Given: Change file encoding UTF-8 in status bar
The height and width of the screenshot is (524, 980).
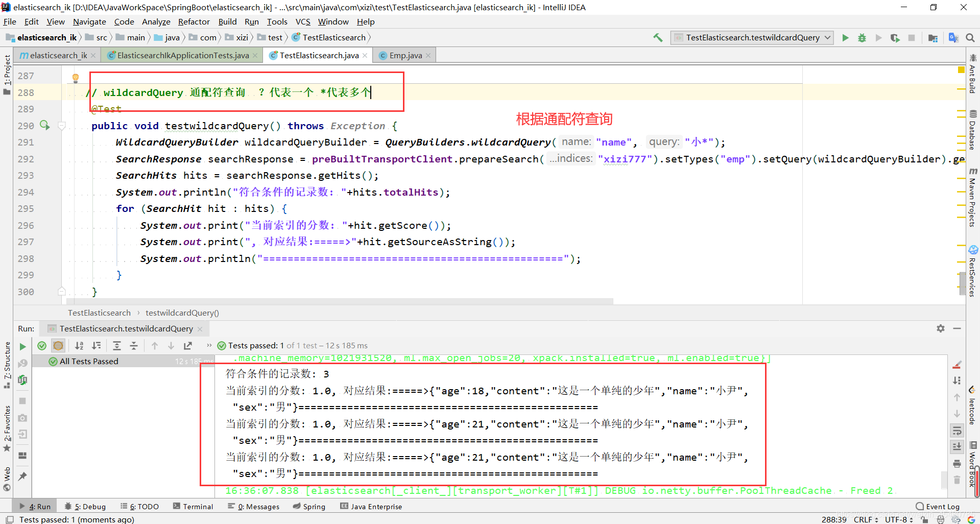Looking at the screenshot, I should (899, 519).
